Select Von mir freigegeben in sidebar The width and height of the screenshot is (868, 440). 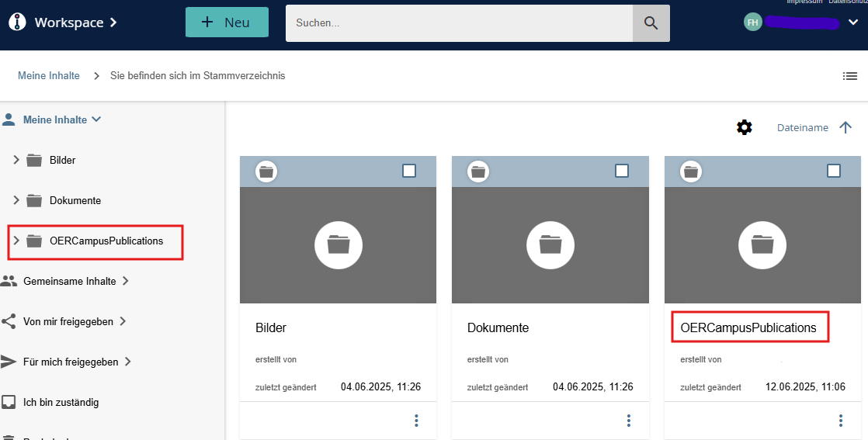[x=68, y=321]
